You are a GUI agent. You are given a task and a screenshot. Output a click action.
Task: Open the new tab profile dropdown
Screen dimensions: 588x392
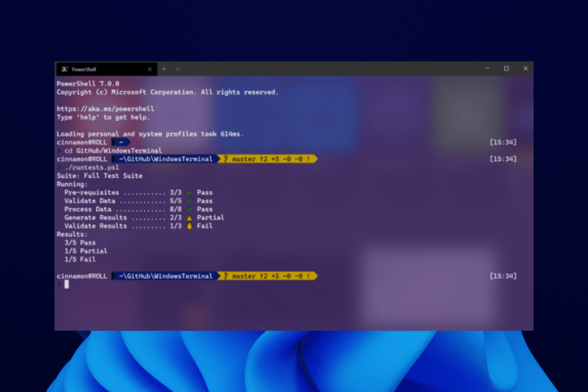(x=178, y=69)
